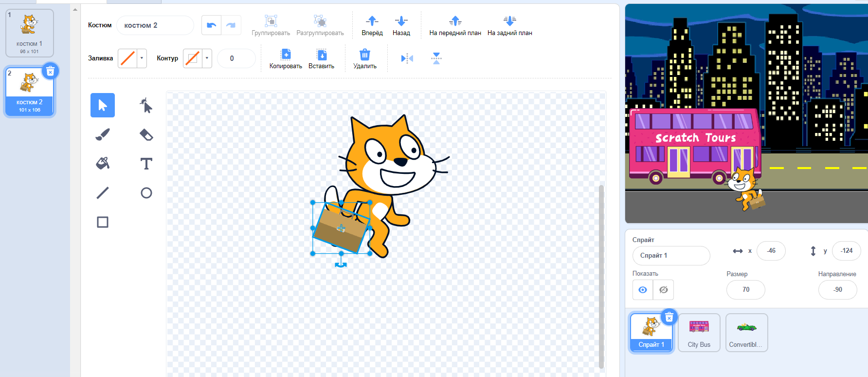868x377 pixels.
Task: Select the Line tool
Action: [x=103, y=193]
